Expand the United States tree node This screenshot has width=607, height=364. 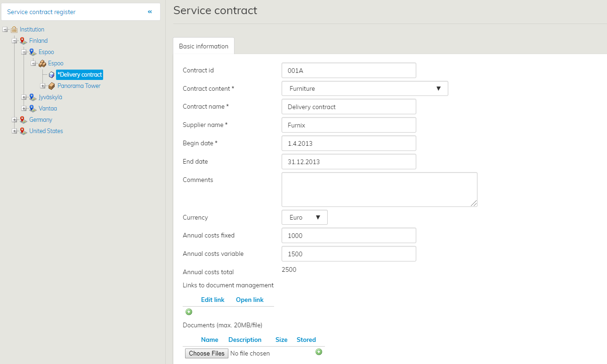coord(15,131)
